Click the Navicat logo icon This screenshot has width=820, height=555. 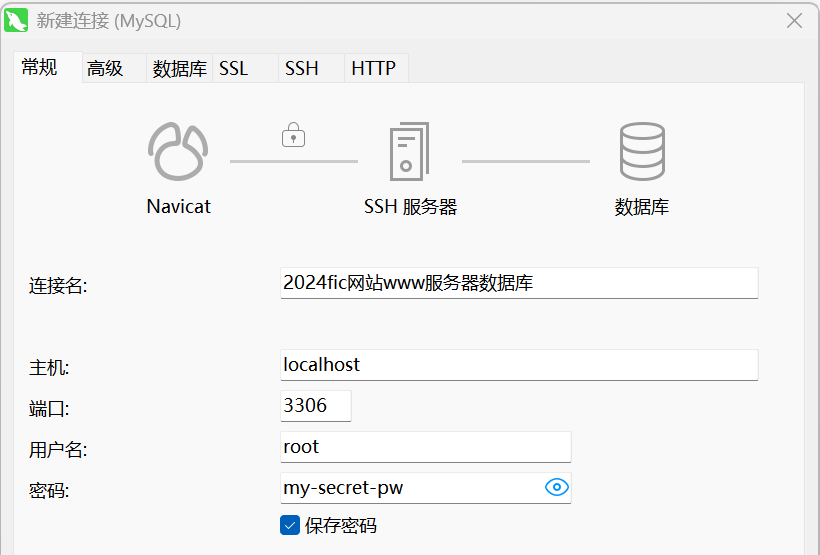178,152
